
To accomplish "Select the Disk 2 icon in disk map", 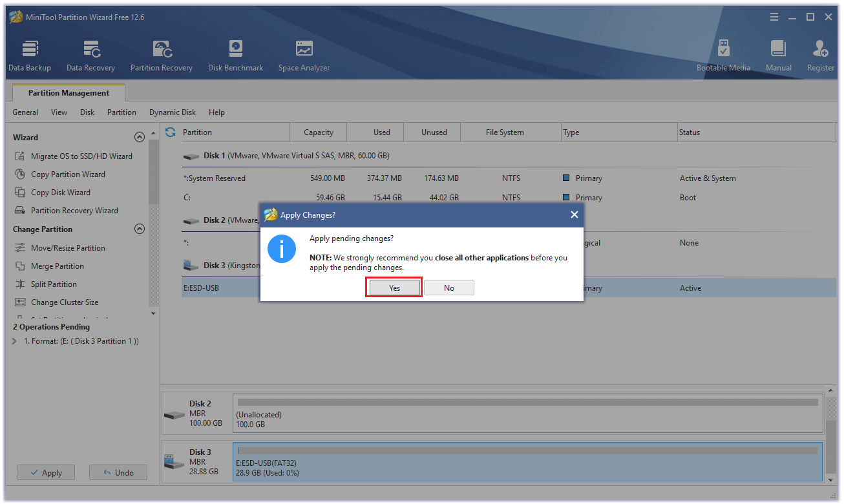I will click(174, 414).
